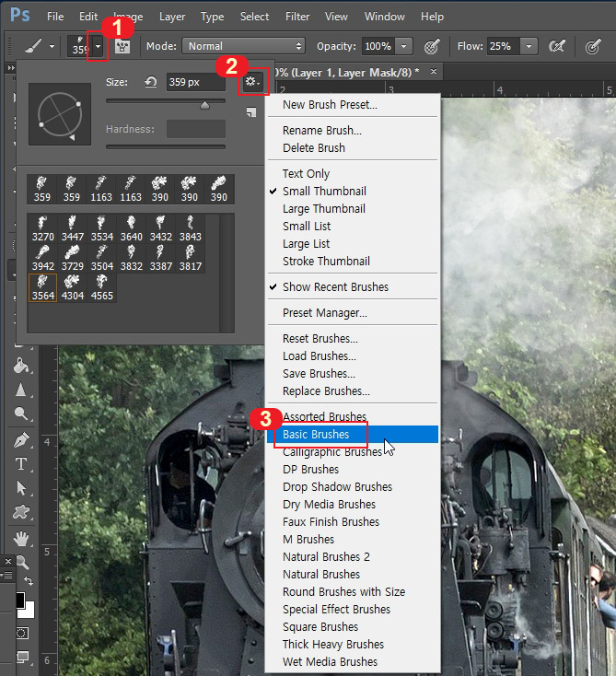Select Basic Brushes in the list
The height and width of the screenshot is (676, 616).
[x=352, y=434]
